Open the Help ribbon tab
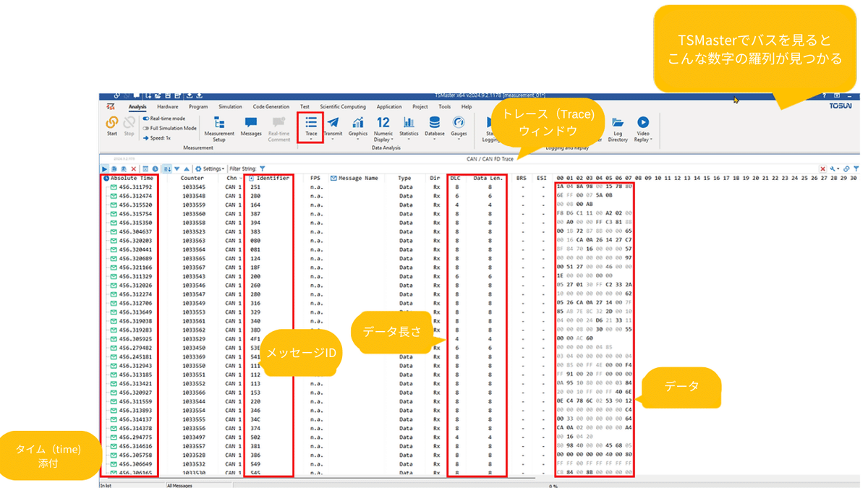The width and height of the screenshot is (868, 488). coord(467,106)
